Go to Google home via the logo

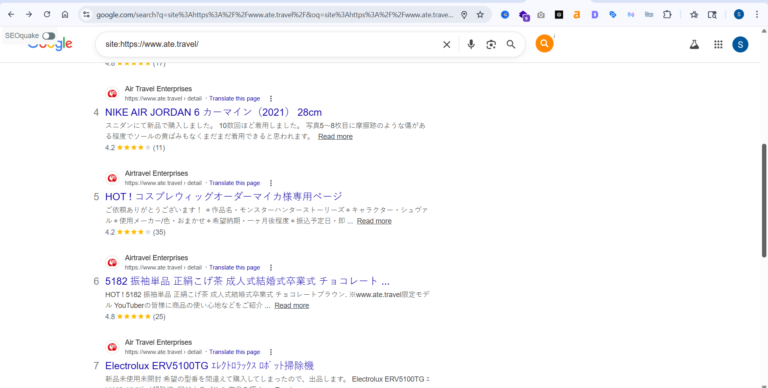(x=50, y=45)
